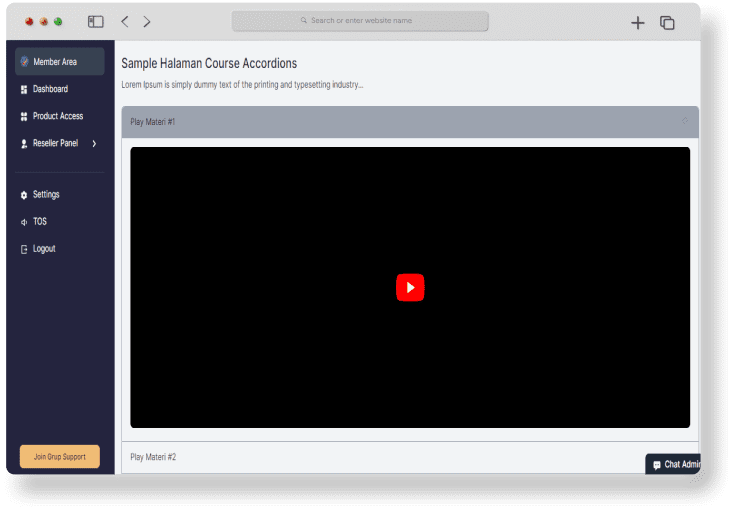Expand the Reseller Panel submenu chevron
This screenshot has width=733, height=510.
(94, 144)
